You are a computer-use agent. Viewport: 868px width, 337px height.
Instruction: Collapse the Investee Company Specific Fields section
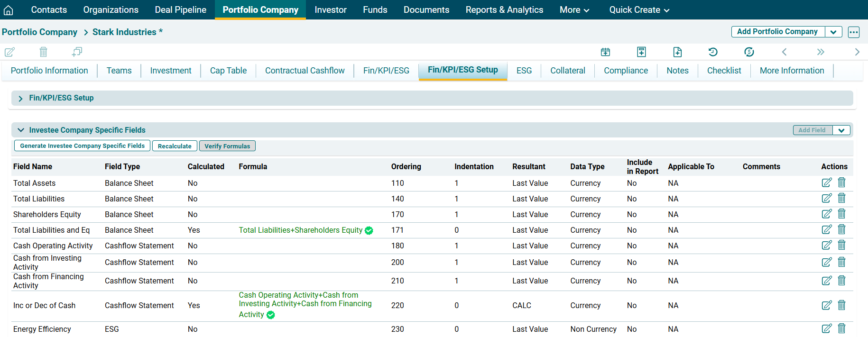pyautogui.click(x=20, y=130)
